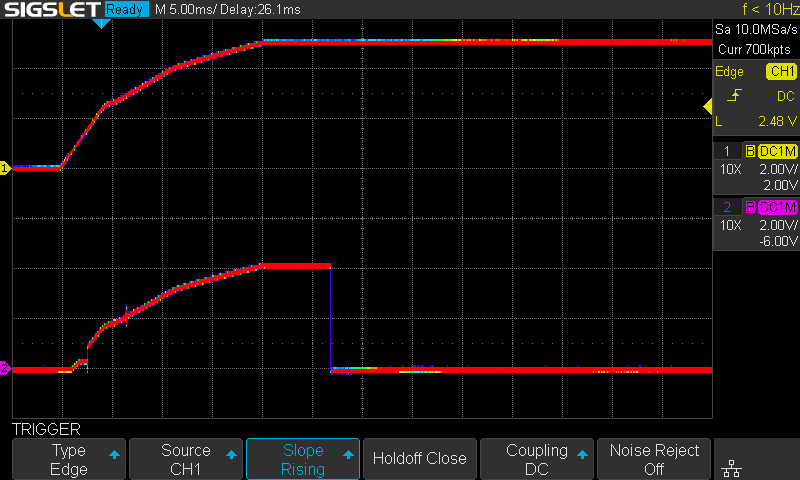Click channel 2 10X probe setting
Viewport: 800px width, 480px height.
pos(731,225)
